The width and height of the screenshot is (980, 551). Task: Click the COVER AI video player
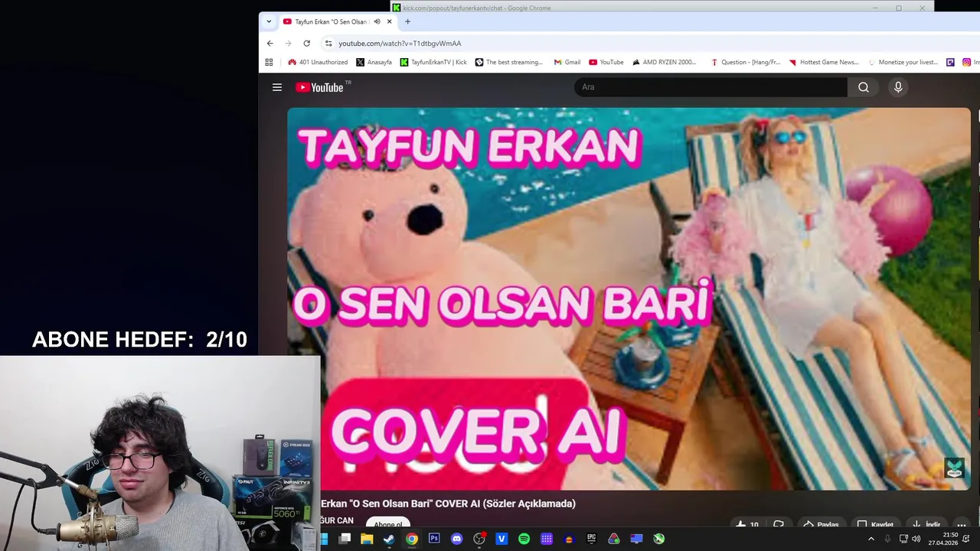click(x=629, y=298)
